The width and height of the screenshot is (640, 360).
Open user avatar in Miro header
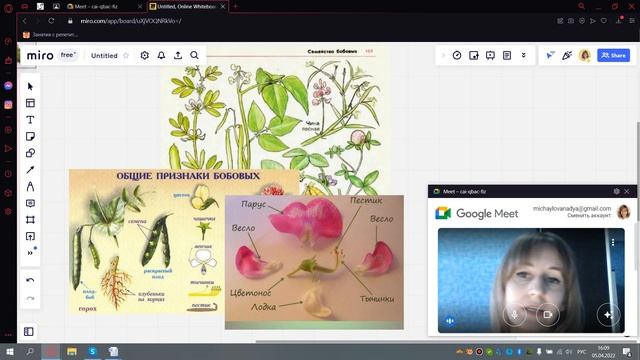(585, 55)
